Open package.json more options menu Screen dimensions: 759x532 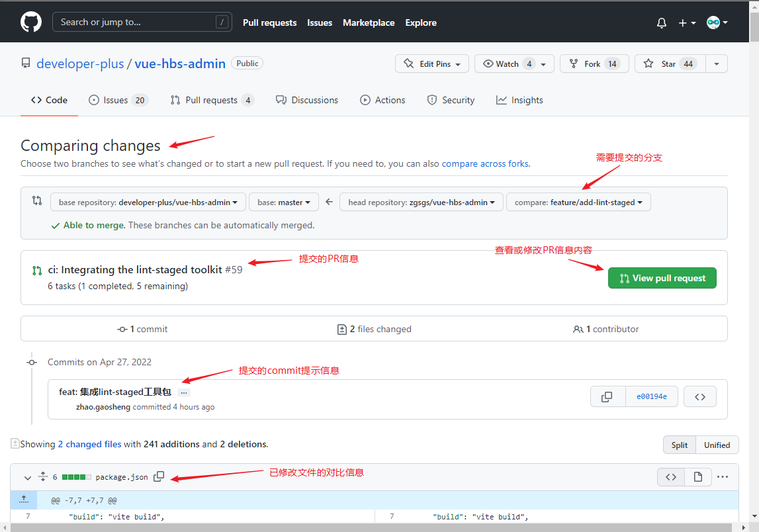(723, 477)
